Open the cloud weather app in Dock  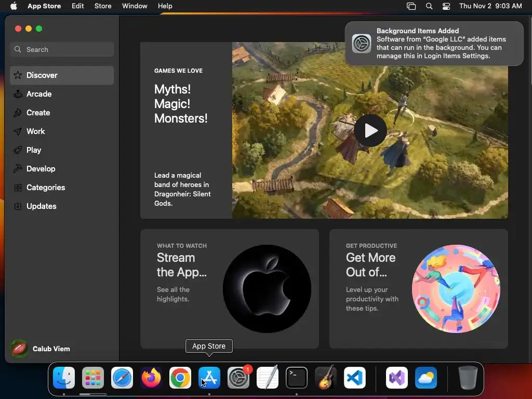426,378
